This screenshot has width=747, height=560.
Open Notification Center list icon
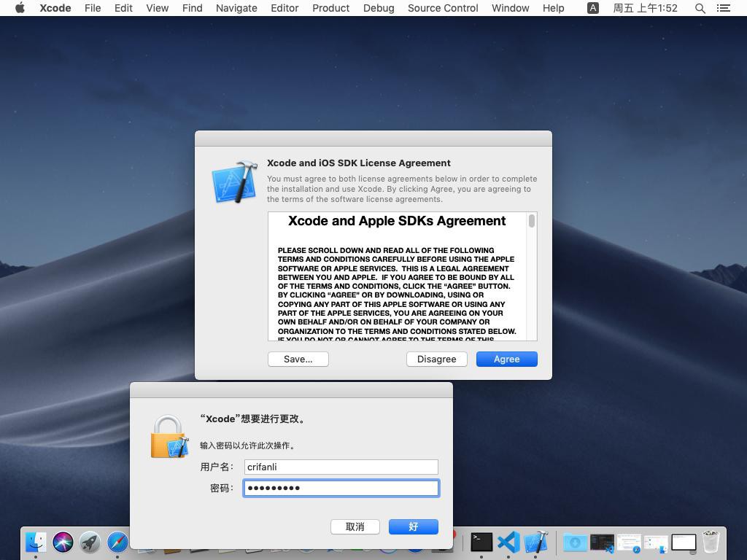point(723,8)
